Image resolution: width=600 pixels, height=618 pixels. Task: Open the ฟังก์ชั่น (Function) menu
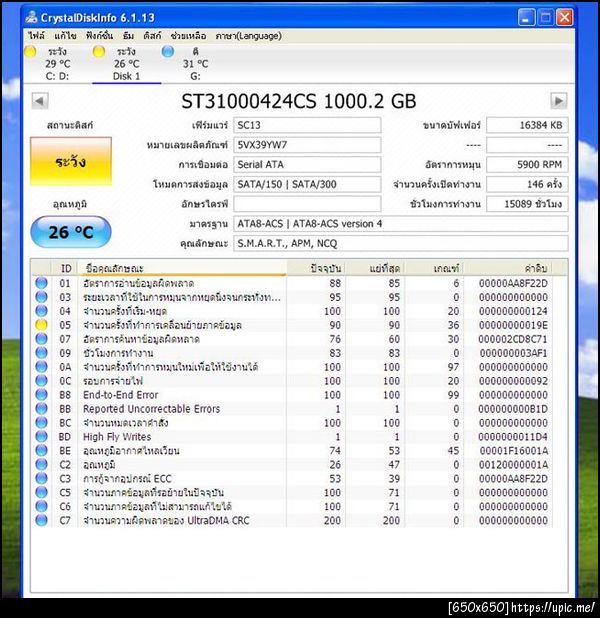pos(99,36)
